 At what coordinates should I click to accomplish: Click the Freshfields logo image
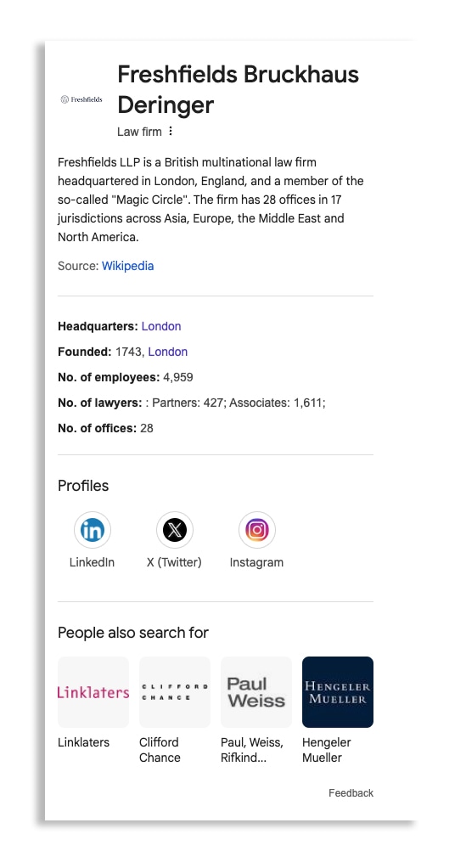tap(81, 99)
